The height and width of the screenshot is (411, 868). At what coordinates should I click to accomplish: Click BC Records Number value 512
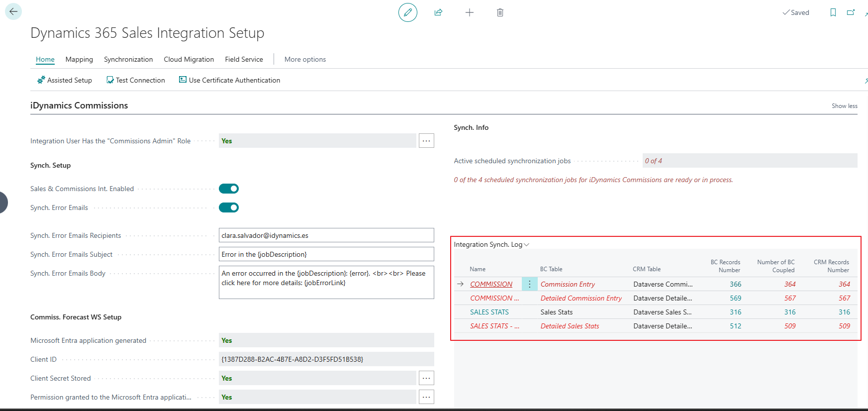(736, 326)
